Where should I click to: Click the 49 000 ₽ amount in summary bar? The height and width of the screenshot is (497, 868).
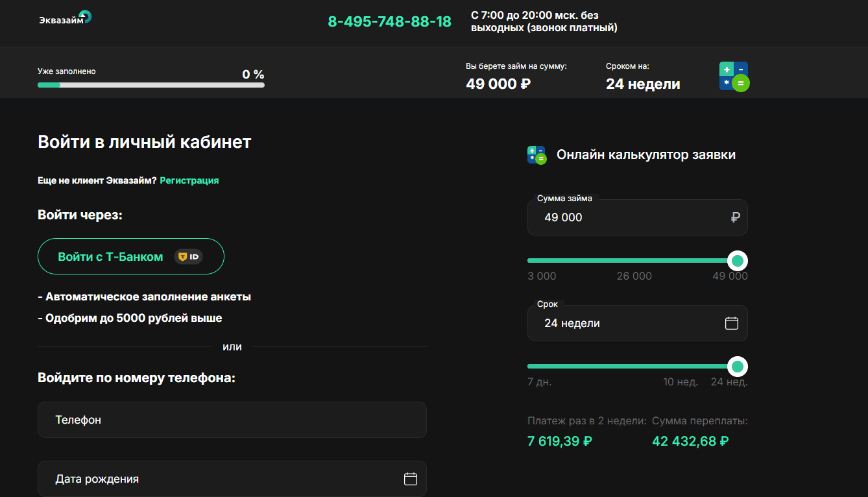(x=498, y=84)
